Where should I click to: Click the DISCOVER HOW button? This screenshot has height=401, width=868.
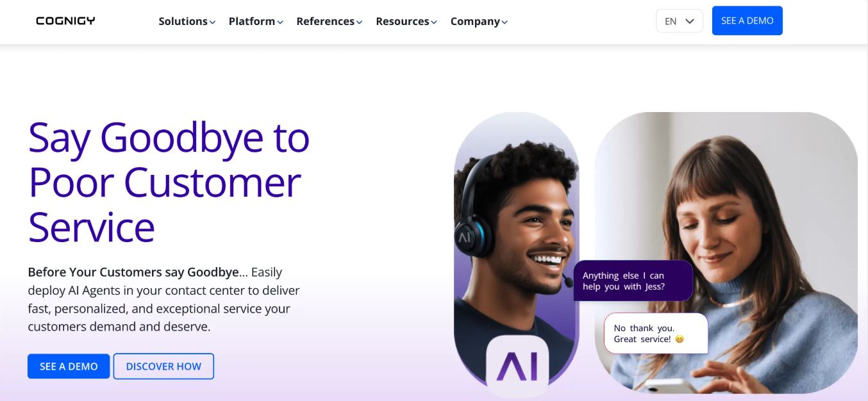click(x=163, y=366)
